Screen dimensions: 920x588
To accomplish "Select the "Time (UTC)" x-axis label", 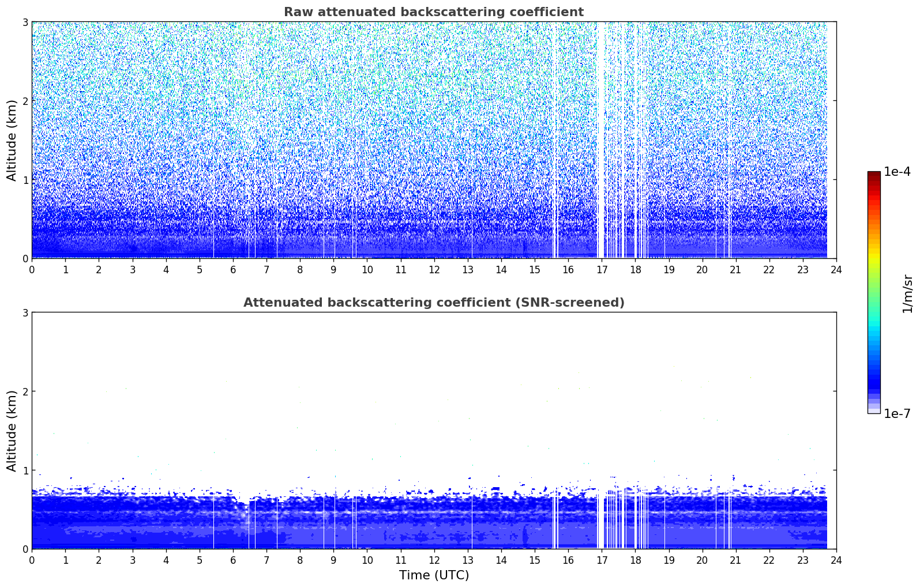I will tap(434, 575).
